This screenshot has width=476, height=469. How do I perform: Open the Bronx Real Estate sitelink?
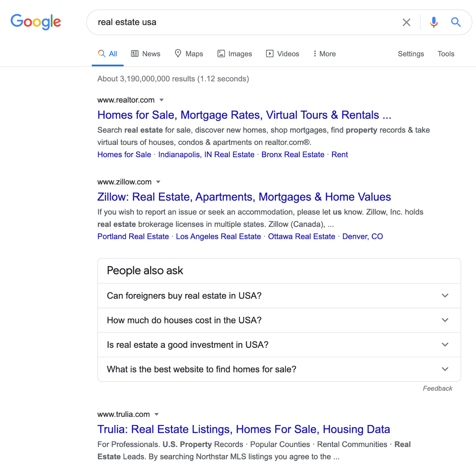293,155
